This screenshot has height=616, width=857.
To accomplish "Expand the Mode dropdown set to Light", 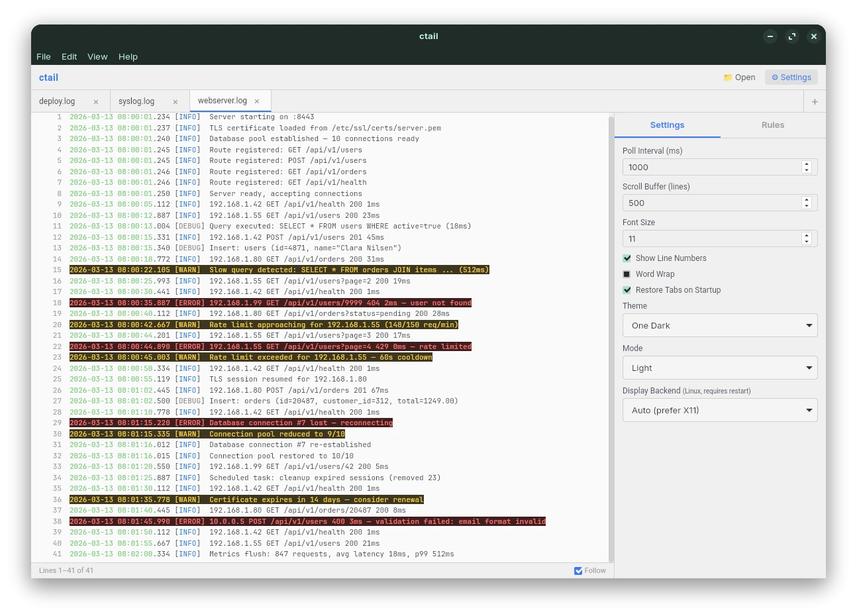I will tap(720, 368).
